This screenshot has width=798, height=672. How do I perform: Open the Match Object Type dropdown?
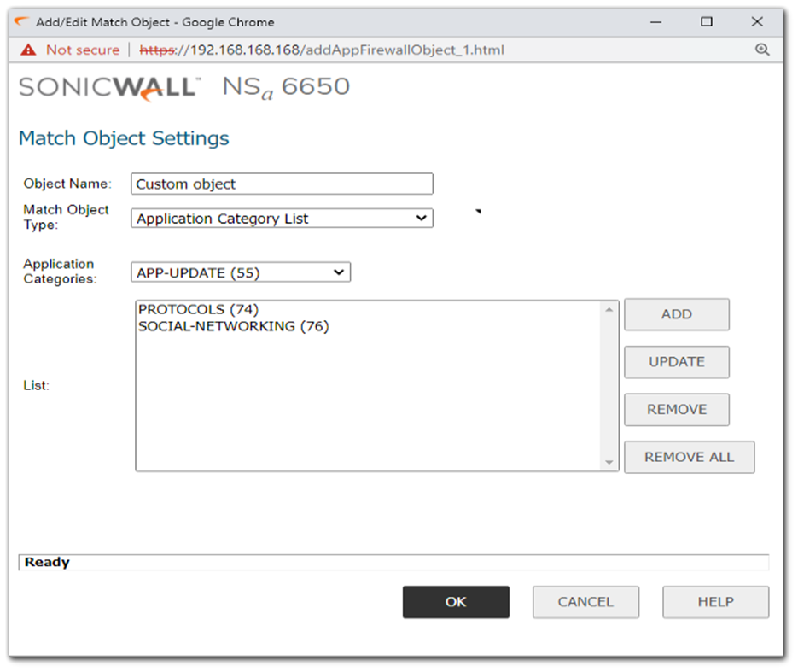tap(282, 219)
